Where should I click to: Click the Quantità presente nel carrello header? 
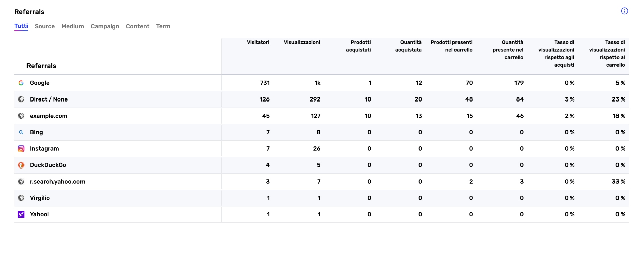[508, 50]
